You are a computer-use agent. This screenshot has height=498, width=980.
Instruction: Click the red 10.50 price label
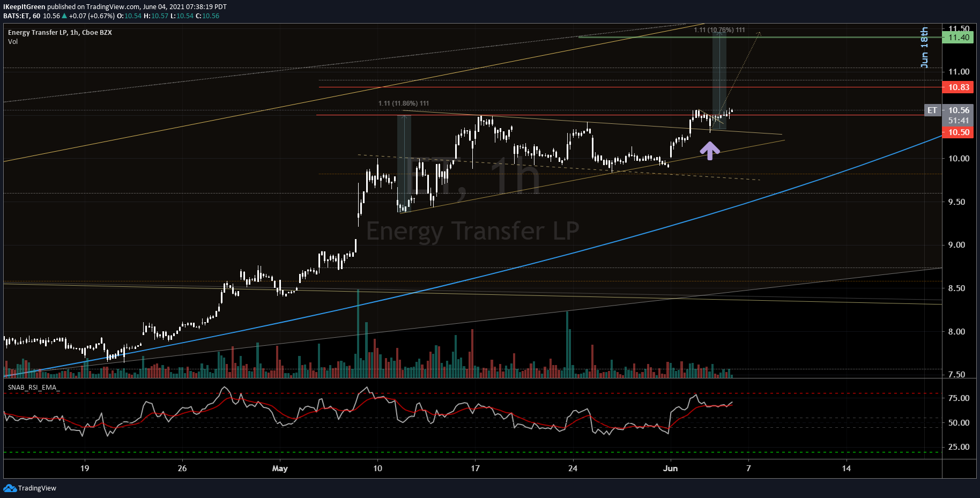pos(959,132)
